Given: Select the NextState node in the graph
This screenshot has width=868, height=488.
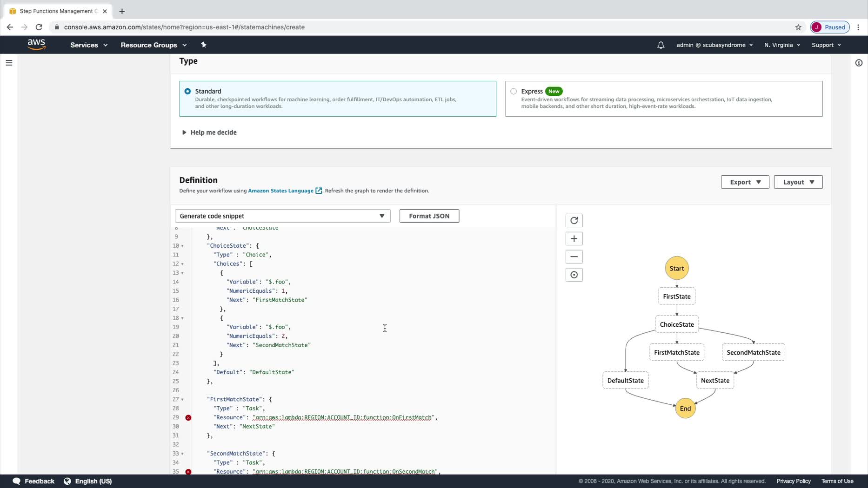Looking at the screenshot, I should (715, 381).
